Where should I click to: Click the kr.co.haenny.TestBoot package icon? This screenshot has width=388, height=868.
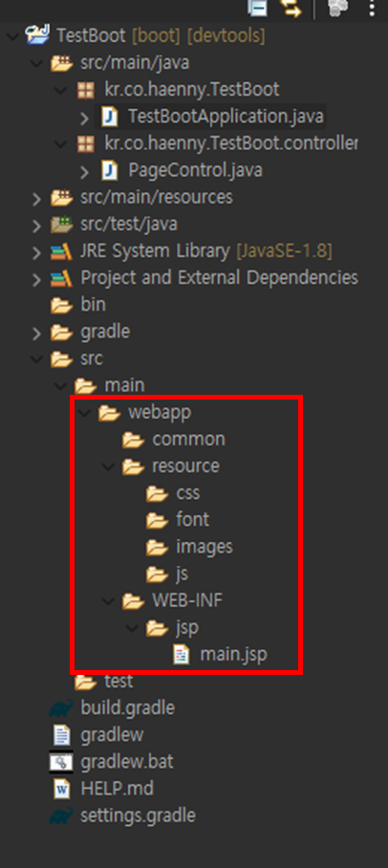point(85,90)
